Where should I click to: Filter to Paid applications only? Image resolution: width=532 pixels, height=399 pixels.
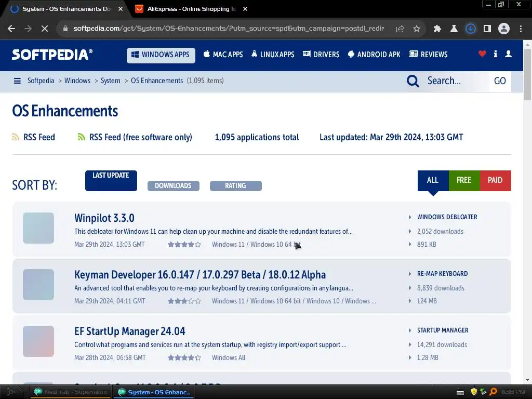[x=495, y=180]
